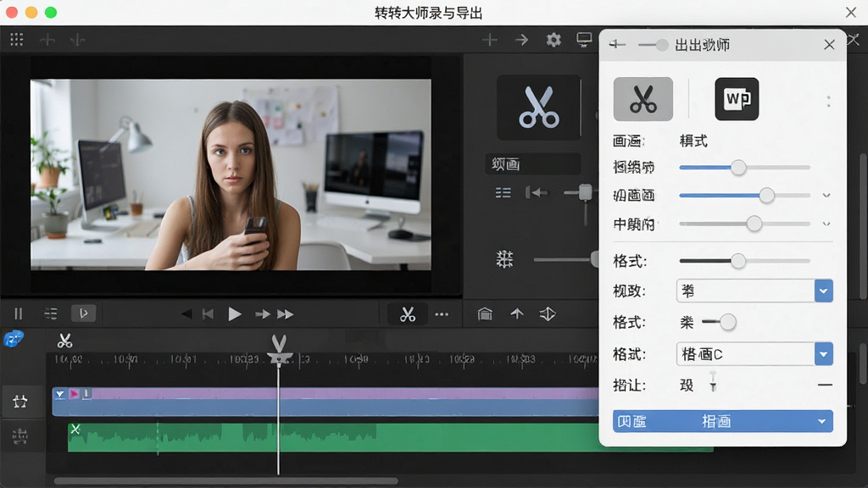This screenshot has width=868, height=488.
Task: Click the first blue slider handle in export panel
Action: point(738,167)
